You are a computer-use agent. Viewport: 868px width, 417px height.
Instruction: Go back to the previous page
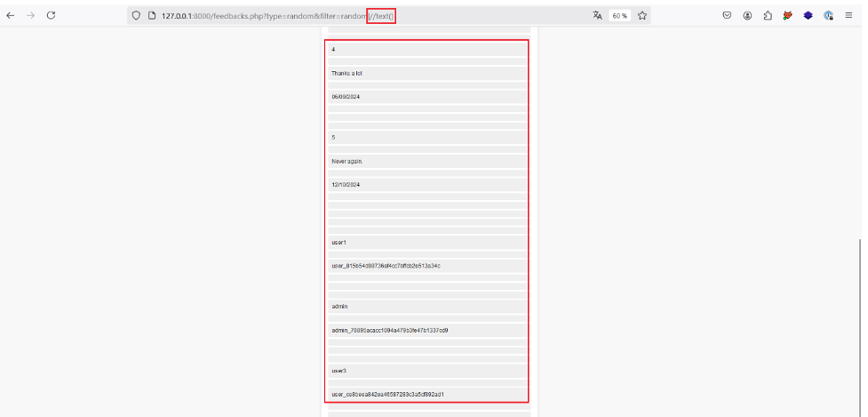(x=11, y=16)
